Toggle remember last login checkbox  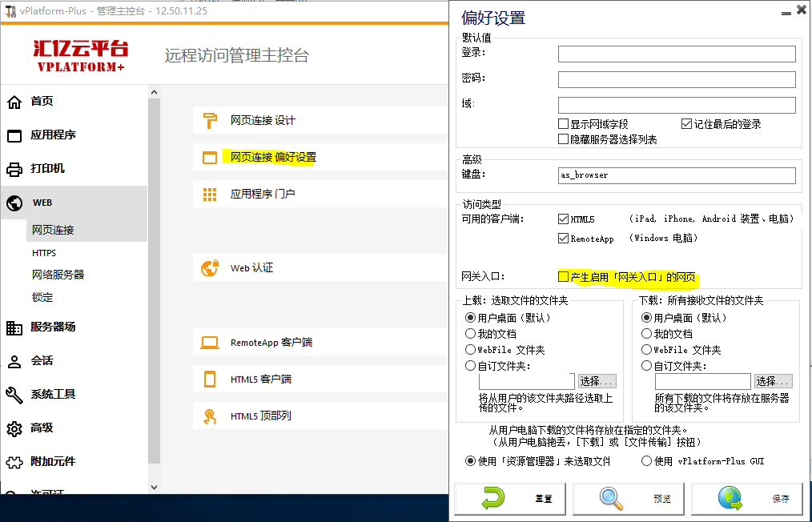pyautogui.click(x=686, y=124)
